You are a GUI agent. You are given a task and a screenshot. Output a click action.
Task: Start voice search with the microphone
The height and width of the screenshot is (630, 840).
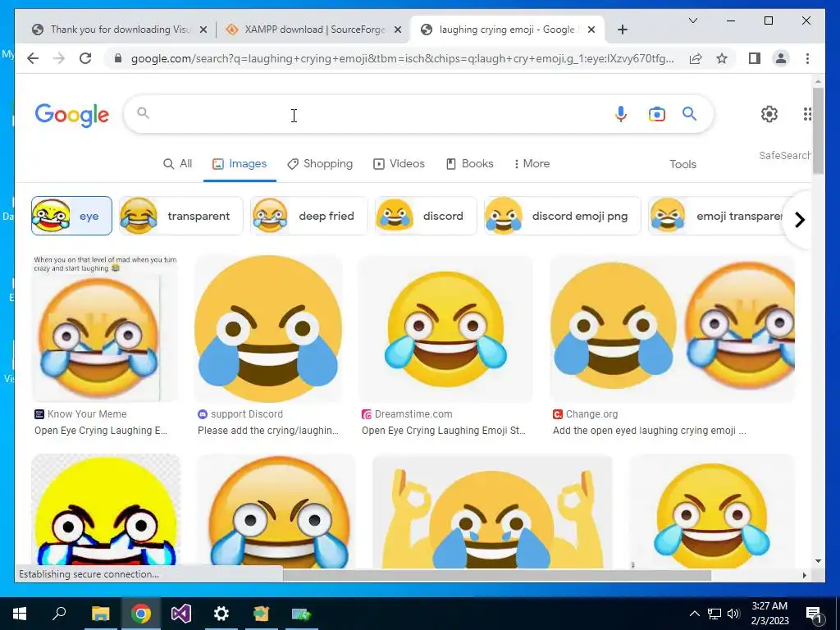(620, 114)
